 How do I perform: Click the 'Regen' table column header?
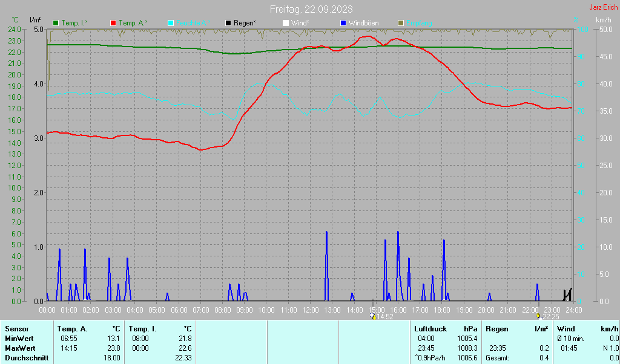(x=497, y=329)
